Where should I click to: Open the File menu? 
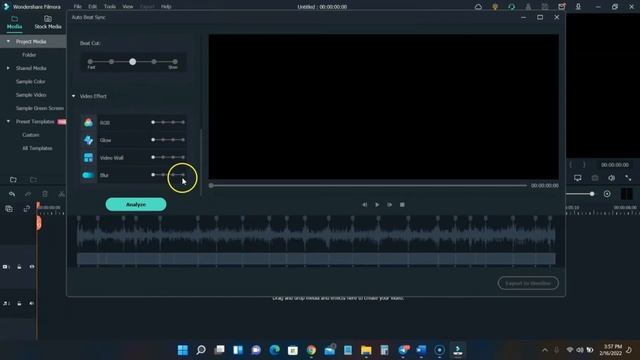78,7
